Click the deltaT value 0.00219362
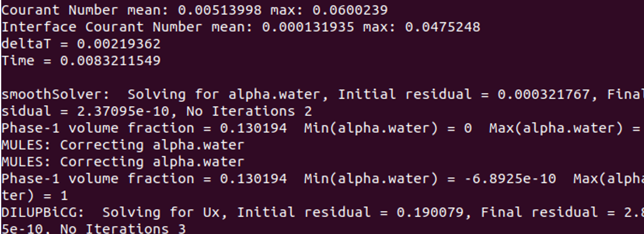This screenshot has width=644, height=234. coord(119,44)
